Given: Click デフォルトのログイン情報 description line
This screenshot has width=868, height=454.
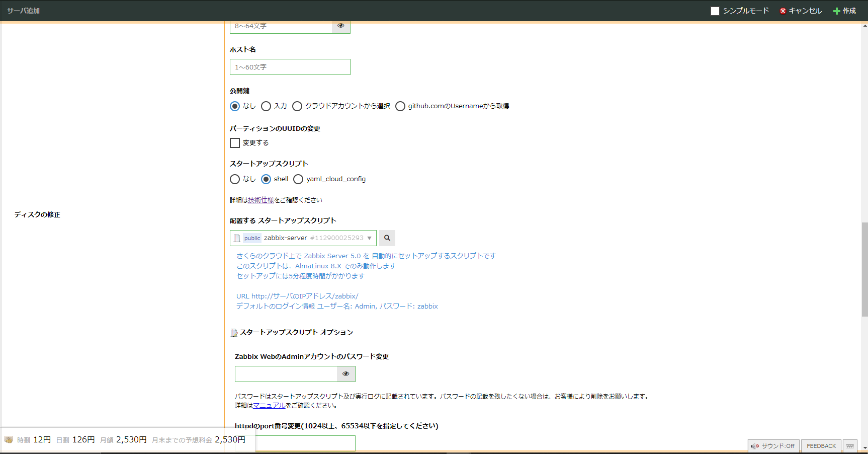Looking at the screenshot, I should pos(337,307).
